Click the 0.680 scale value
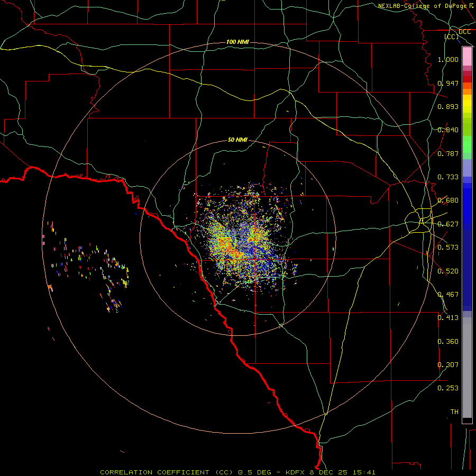This screenshot has width=476, height=476. tap(448, 200)
